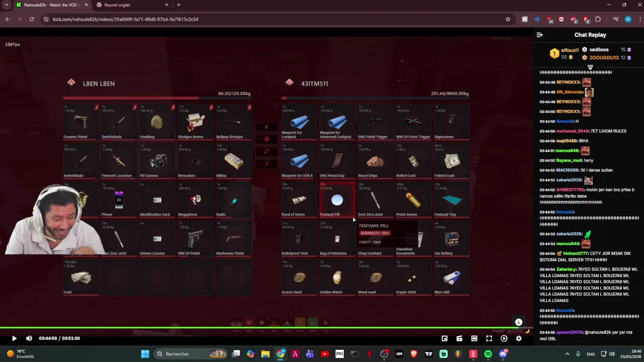644x362 pixels.
Task: Select the WM 29 Pistol item
Action: (x=195, y=238)
